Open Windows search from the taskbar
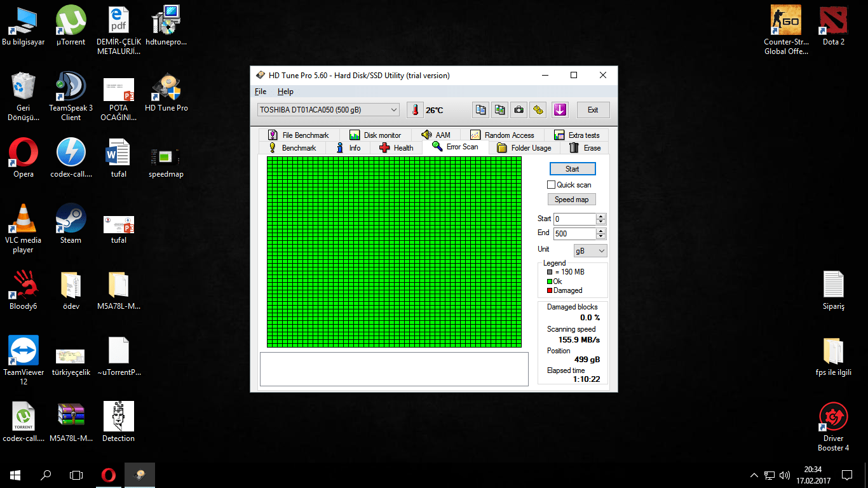Image resolution: width=868 pixels, height=488 pixels. click(x=46, y=475)
